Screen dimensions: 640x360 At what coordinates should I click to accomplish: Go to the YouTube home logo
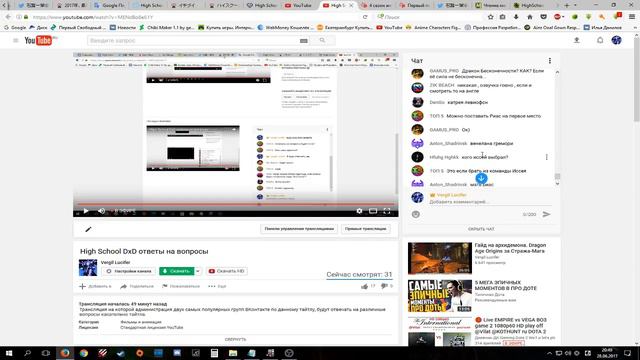coord(39,40)
